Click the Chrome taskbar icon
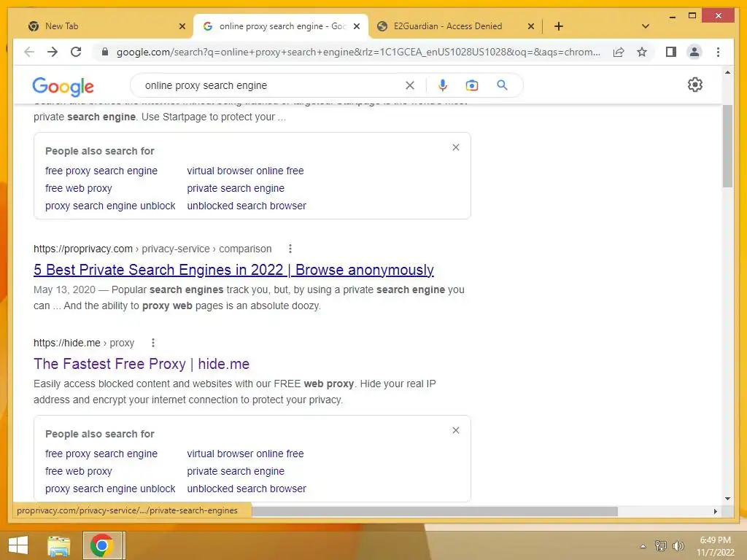The height and width of the screenshot is (560, 747). point(102,545)
